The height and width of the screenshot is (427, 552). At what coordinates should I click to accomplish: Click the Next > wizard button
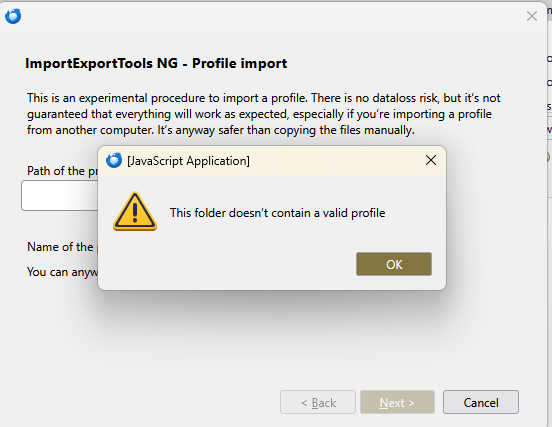[397, 402]
